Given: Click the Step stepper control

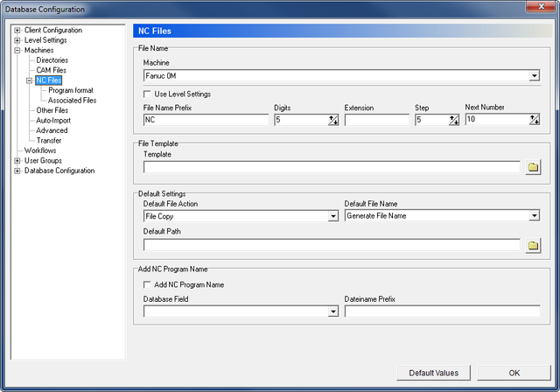Looking at the screenshot, I should point(453,121).
